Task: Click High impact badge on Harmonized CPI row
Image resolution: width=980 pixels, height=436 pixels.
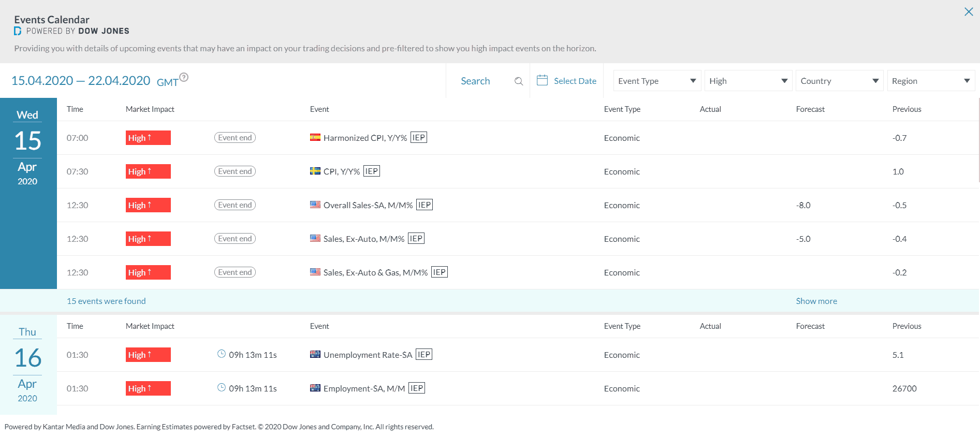Action: tap(148, 138)
